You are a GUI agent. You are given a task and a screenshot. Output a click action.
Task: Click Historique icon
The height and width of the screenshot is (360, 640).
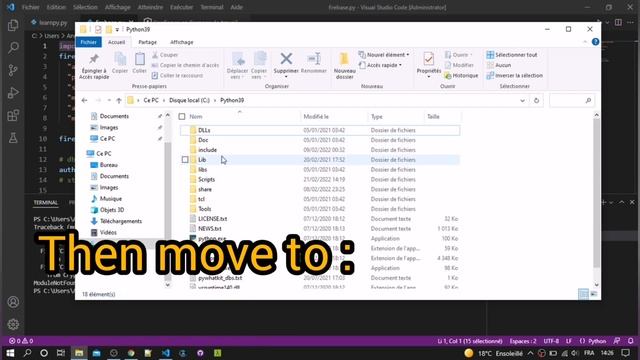coord(461,76)
